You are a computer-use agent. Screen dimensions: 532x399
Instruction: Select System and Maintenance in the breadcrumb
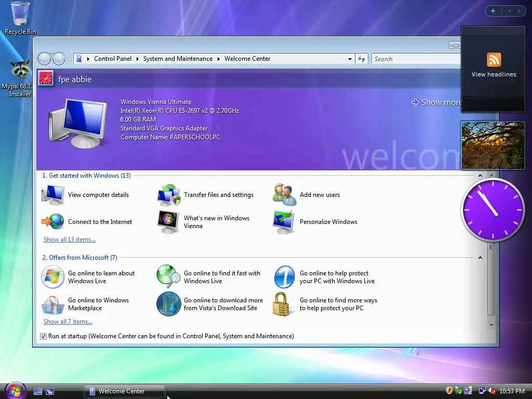[x=178, y=59]
